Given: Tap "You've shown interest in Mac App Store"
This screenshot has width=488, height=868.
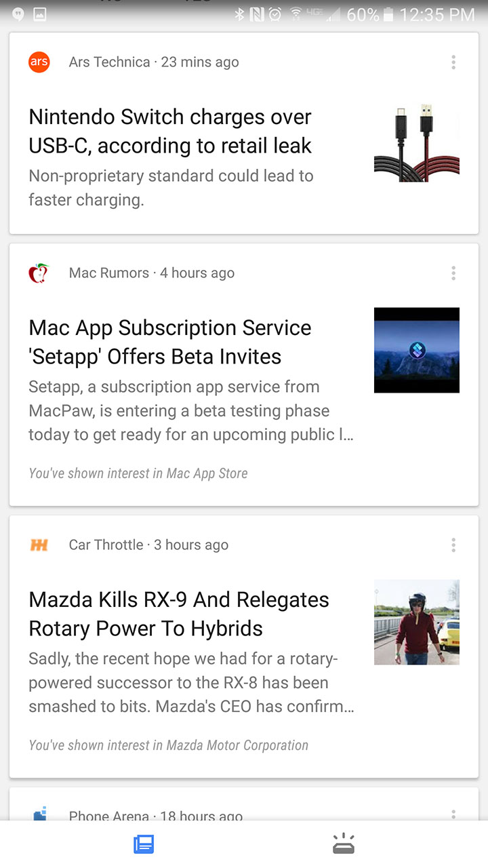Looking at the screenshot, I should pos(138,473).
